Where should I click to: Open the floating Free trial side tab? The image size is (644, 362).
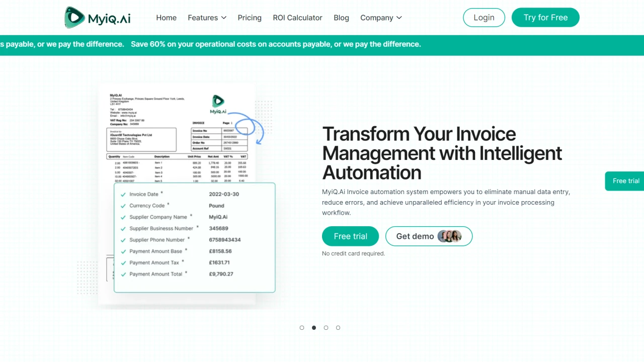coord(625,181)
